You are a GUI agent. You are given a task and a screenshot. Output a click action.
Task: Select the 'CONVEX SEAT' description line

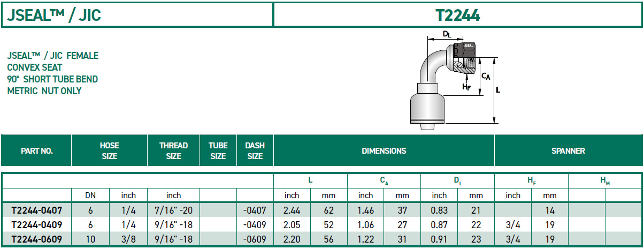pyautogui.click(x=35, y=67)
